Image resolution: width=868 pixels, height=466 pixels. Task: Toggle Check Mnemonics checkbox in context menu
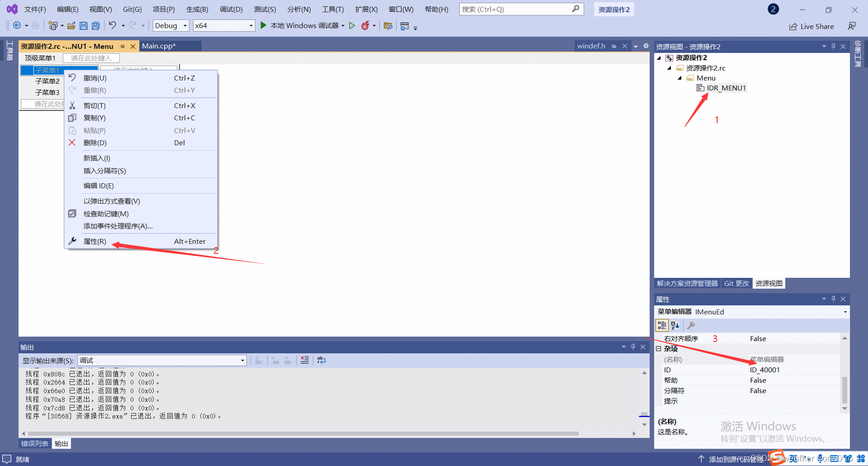tap(72, 214)
